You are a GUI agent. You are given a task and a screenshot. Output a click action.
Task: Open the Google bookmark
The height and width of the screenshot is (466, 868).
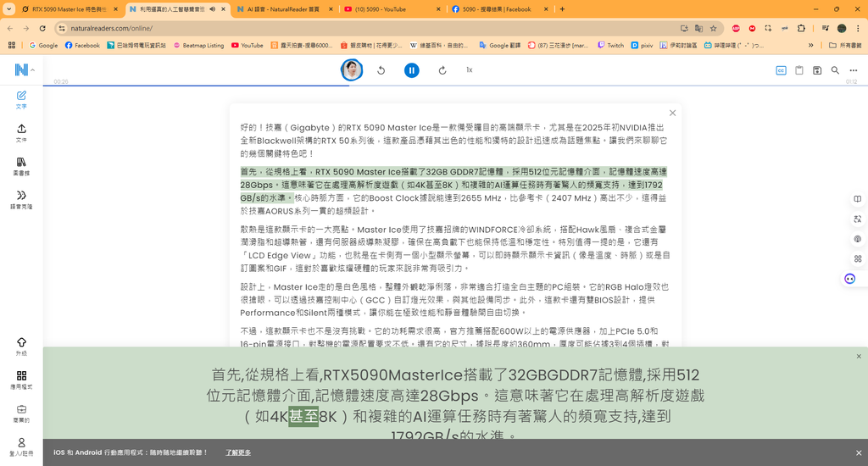click(43, 46)
